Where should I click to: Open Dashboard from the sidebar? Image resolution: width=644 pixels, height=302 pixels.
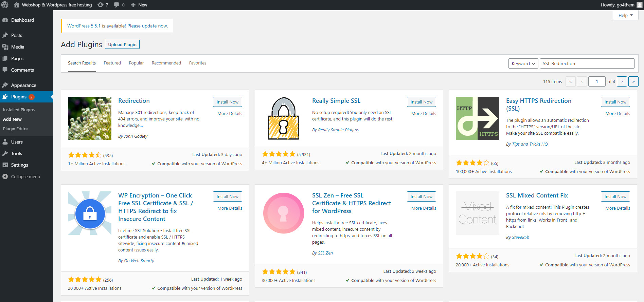tap(22, 20)
